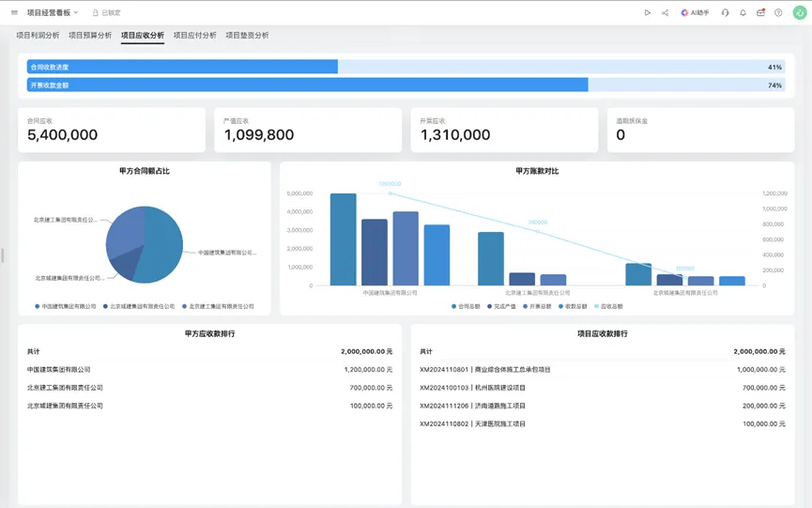Expand the left sidebar collapse handle
This screenshot has width=812, height=508.
click(3, 254)
